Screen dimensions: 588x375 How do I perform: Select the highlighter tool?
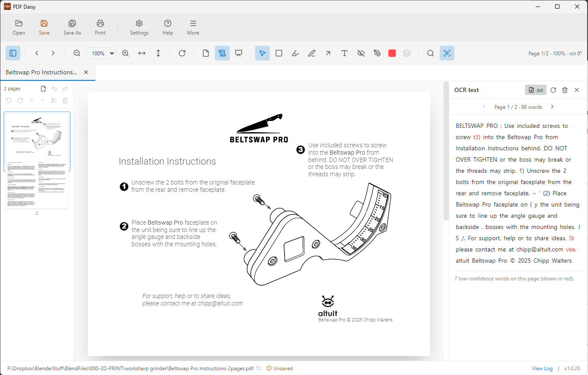tap(295, 53)
